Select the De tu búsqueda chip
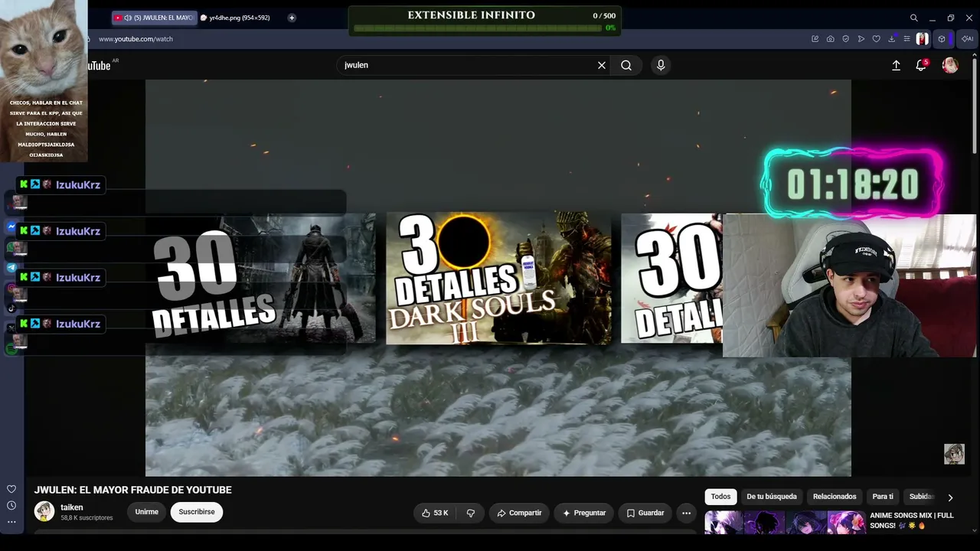The width and height of the screenshot is (980, 551). [772, 497]
